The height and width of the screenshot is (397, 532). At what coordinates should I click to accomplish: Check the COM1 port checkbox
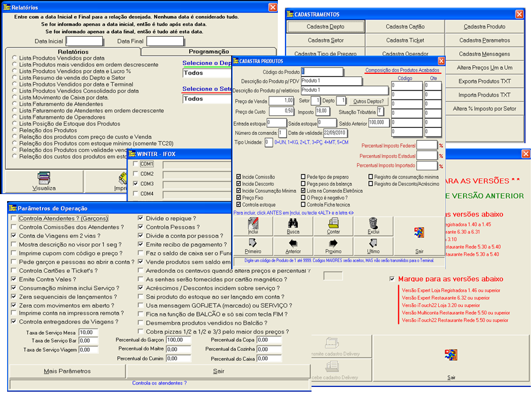click(135, 164)
